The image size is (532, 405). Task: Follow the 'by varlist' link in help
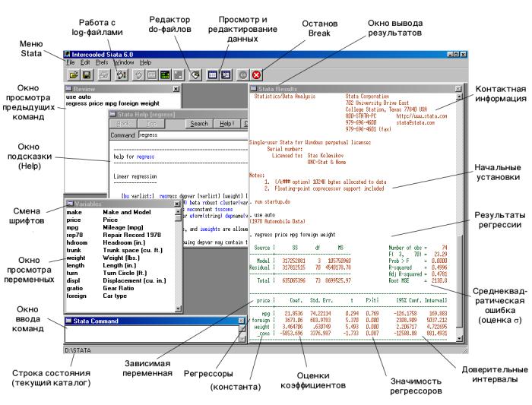138,196
